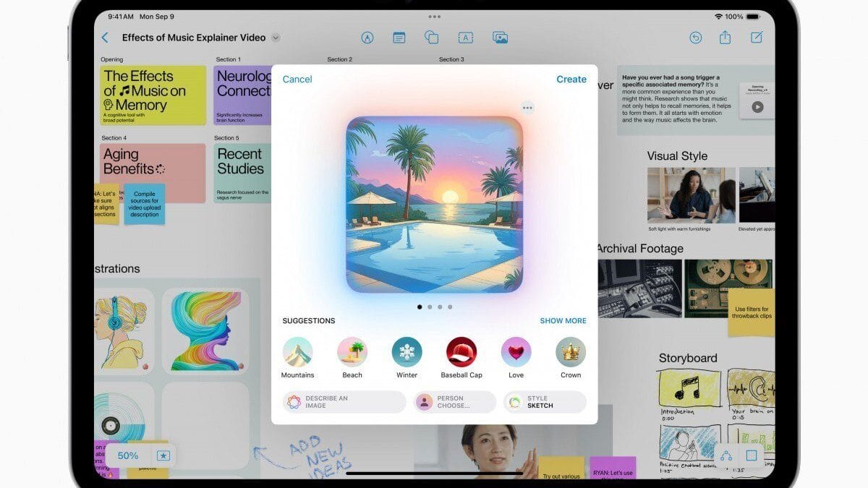Pick the Crown suggestion icon
Viewport: 868px width, 488px height.
(570, 352)
